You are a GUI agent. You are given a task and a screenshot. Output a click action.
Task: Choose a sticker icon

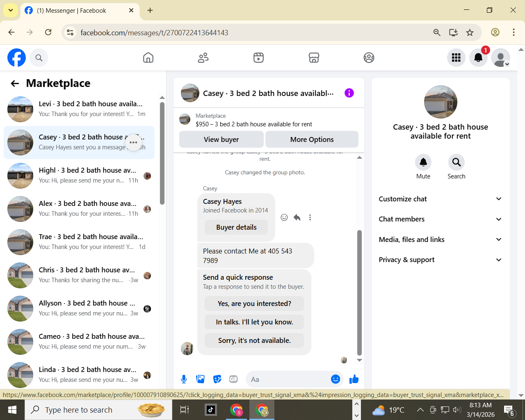pyautogui.click(x=217, y=379)
